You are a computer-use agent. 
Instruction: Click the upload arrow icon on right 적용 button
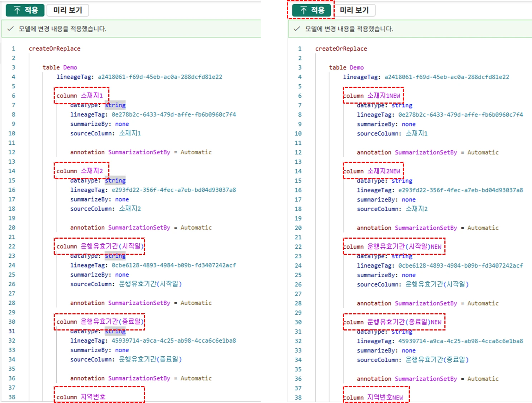click(x=303, y=10)
